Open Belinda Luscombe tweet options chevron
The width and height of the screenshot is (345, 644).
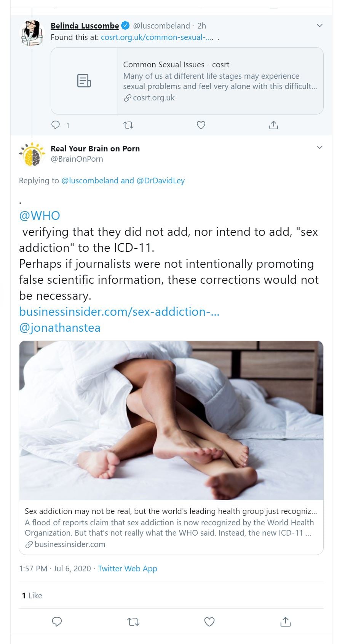[319, 25]
